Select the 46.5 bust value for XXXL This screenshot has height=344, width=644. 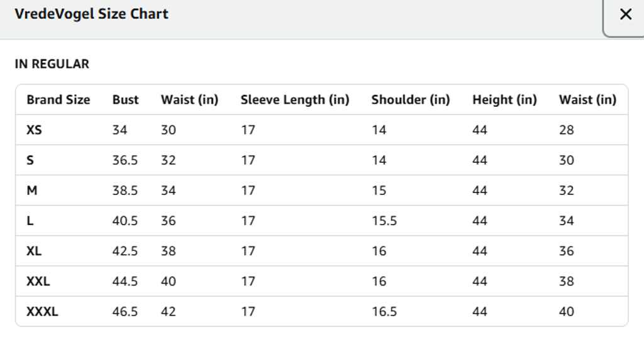pyautogui.click(x=125, y=311)
